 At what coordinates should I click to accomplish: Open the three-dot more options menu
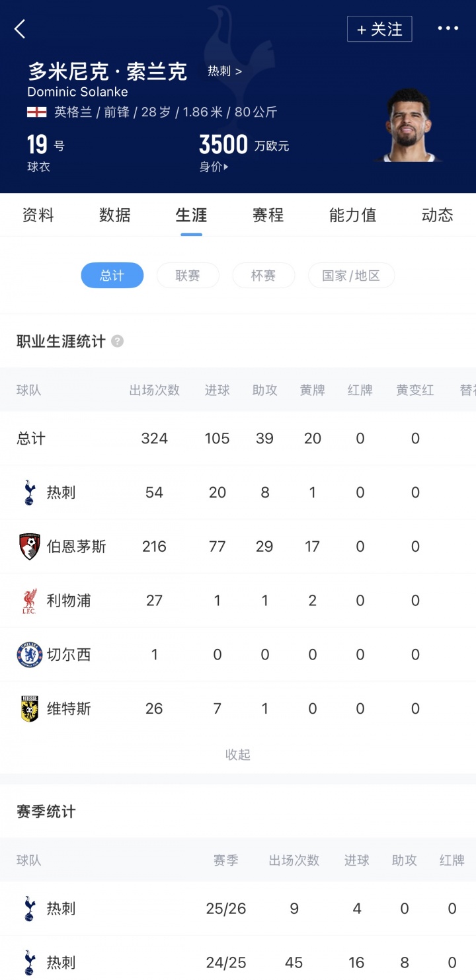pyautogui.click(x=448, y=28)
